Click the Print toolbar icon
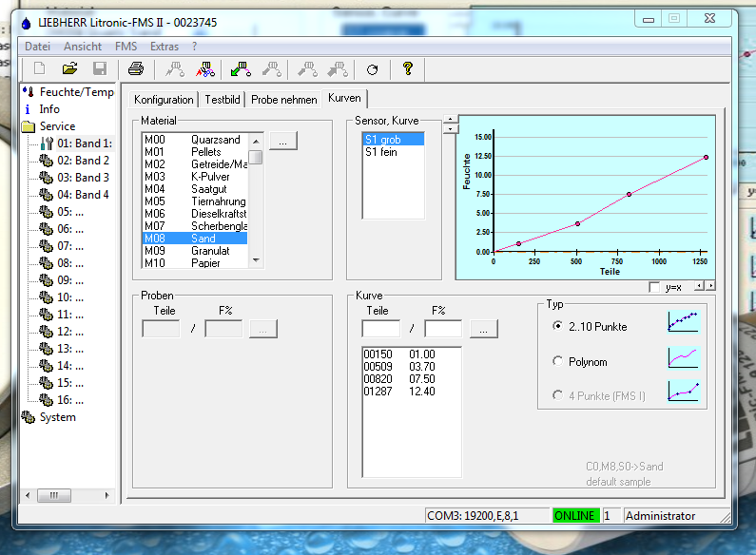Image resolution: width=756 pixels, height=555 pixels. click(x=136, y=68)
